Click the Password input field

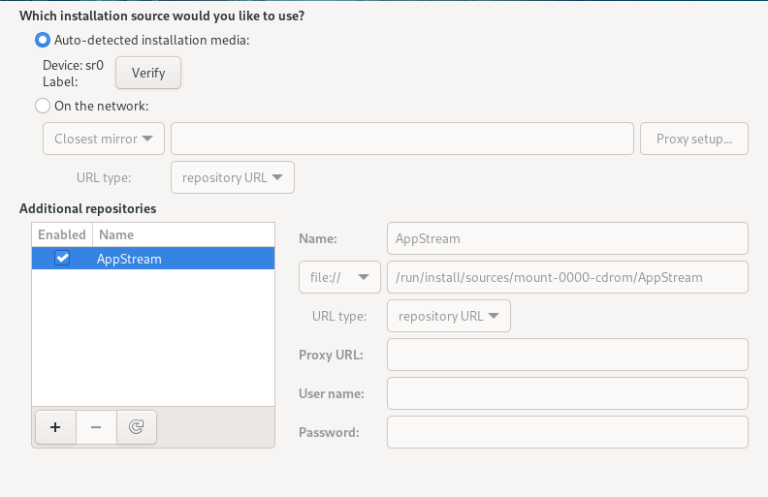coord(567,432)
